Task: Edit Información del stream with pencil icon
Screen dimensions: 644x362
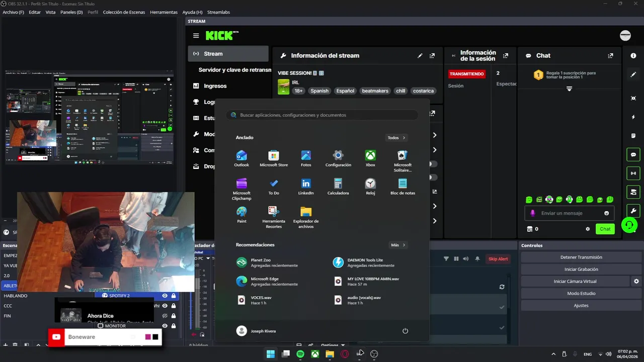Action: click(420, 56)
